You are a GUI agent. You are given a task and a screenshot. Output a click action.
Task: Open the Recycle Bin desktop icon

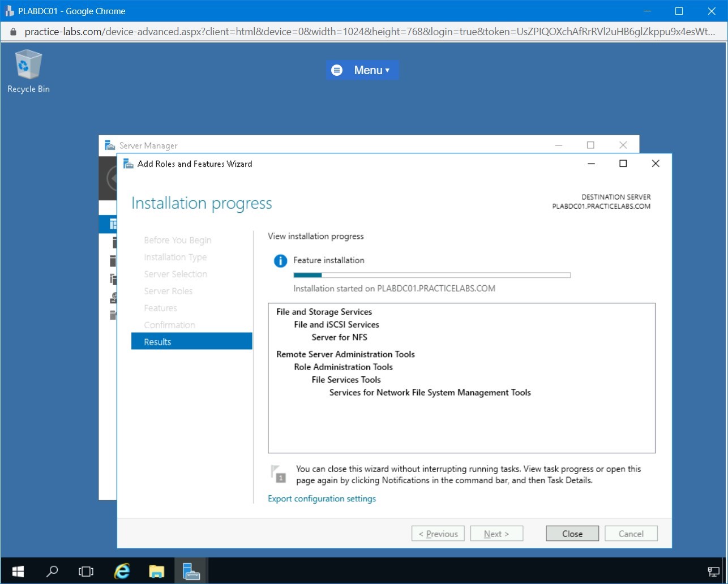(28, 71)
